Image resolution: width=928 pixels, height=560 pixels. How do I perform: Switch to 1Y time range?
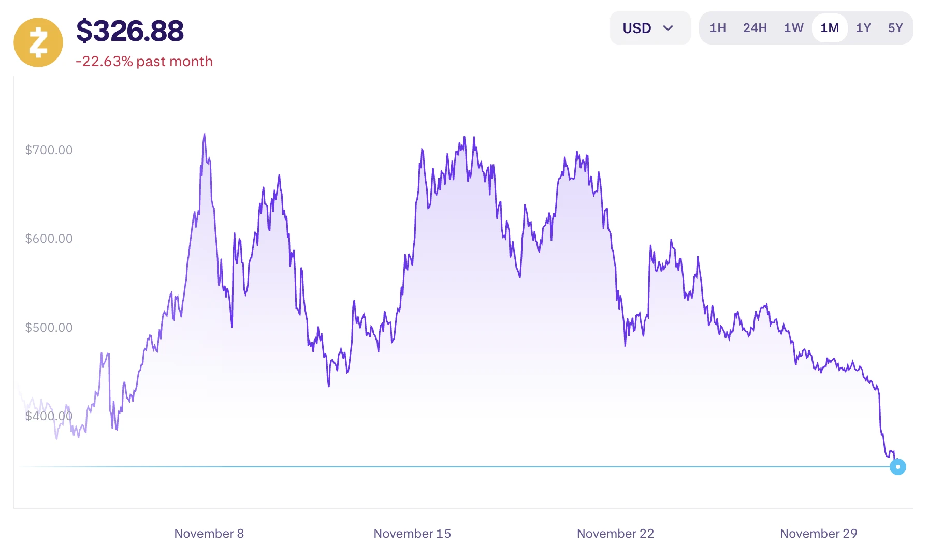tap(863, 28)
